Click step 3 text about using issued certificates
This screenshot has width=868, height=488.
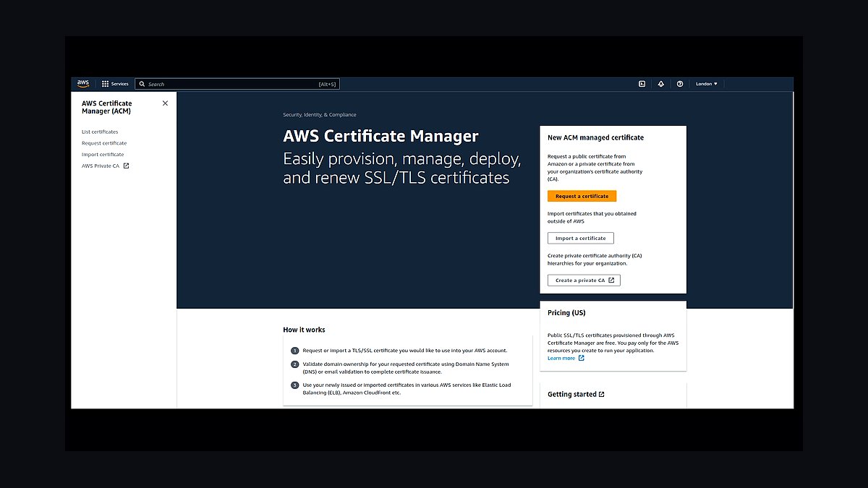point(407,388)
